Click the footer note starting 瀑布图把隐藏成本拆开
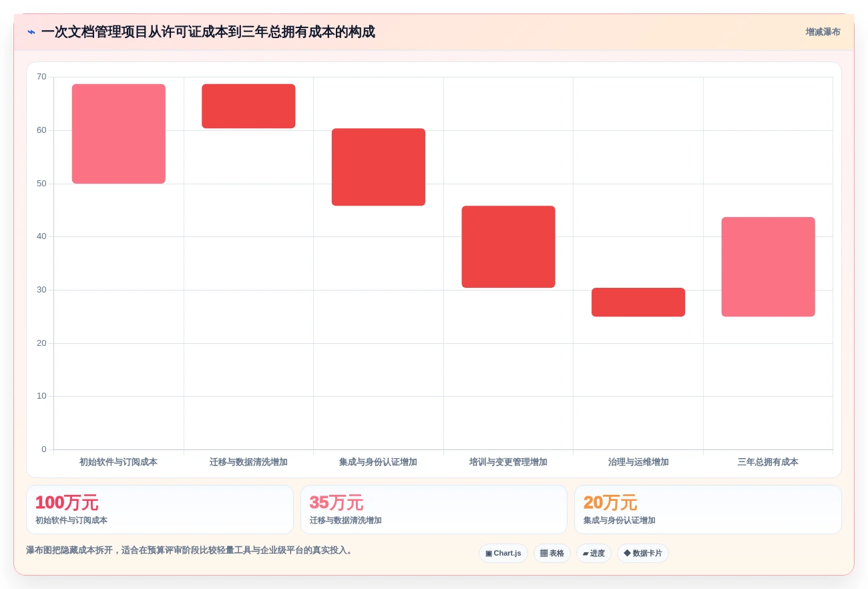The height and width of the screenshot is (589, 868). [x=190, y=550]
